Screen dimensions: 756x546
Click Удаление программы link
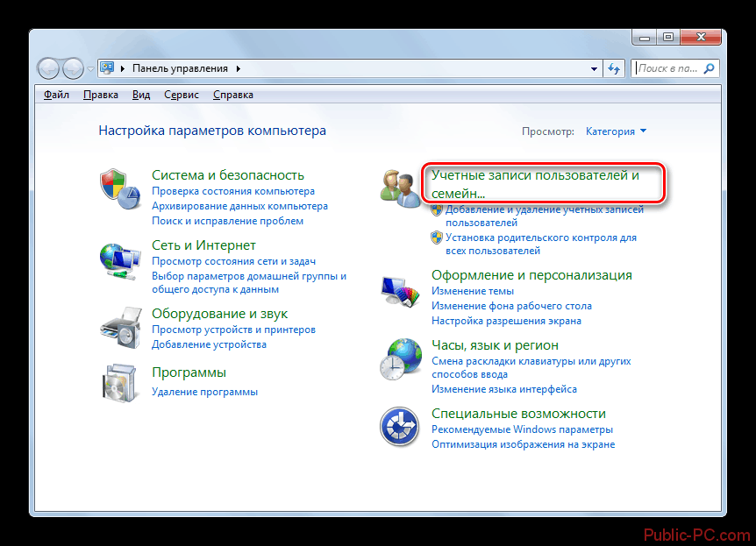(204, 392)
